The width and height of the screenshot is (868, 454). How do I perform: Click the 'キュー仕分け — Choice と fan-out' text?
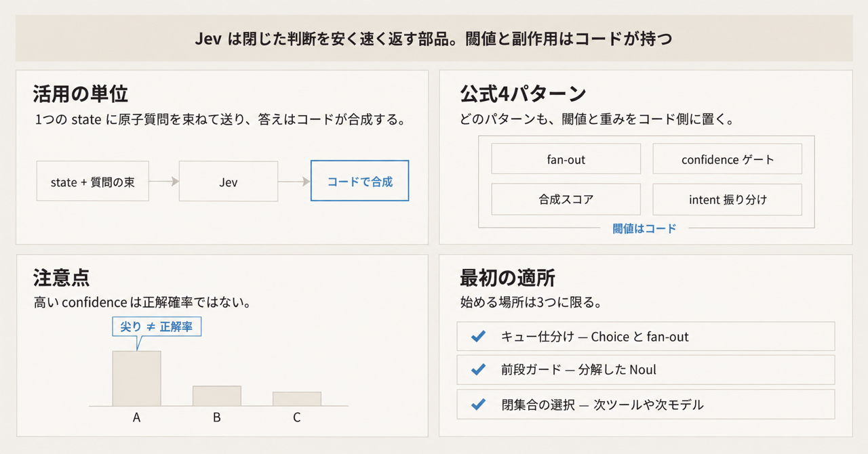595,337
